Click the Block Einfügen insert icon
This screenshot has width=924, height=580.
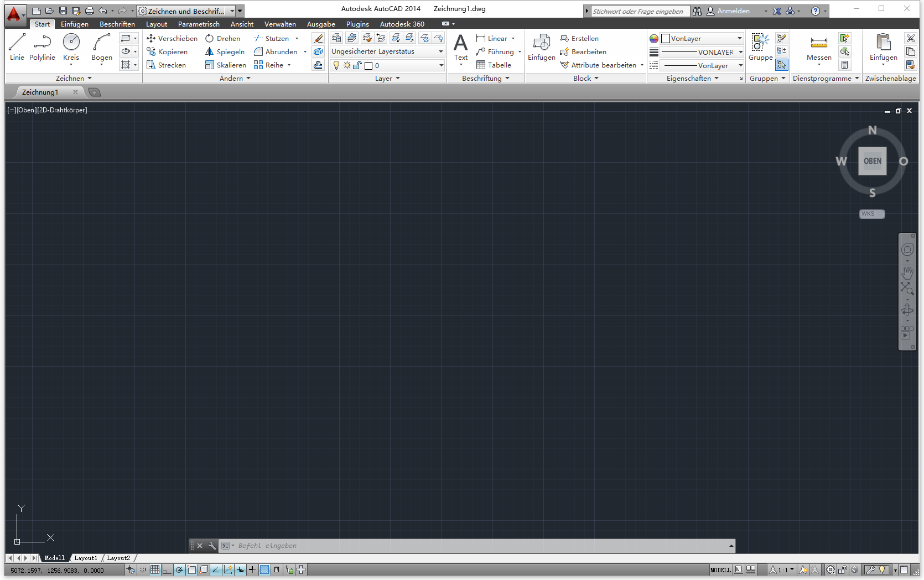(541, 47)
